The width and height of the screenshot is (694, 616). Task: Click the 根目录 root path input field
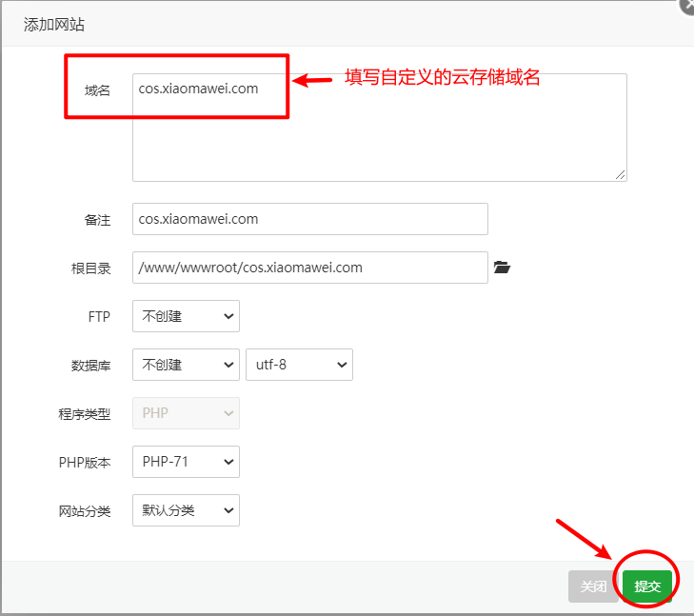tap(310, 268)
